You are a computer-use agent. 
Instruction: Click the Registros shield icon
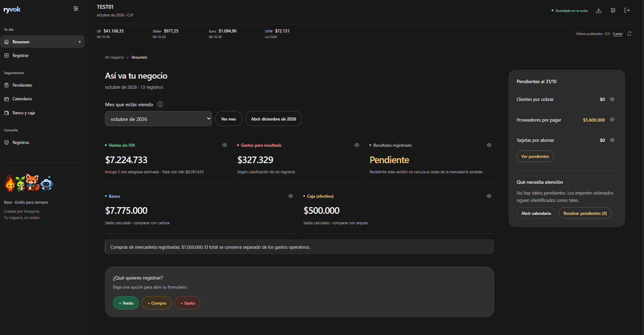coord(7,143)
